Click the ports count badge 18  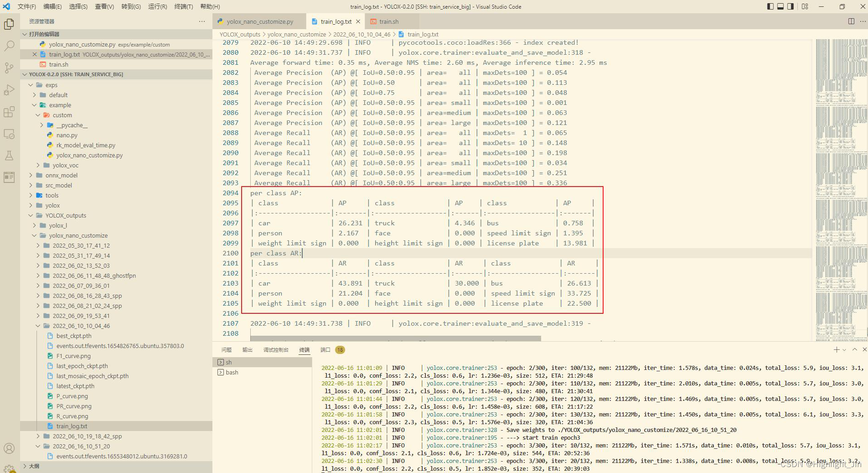point(340,350)
